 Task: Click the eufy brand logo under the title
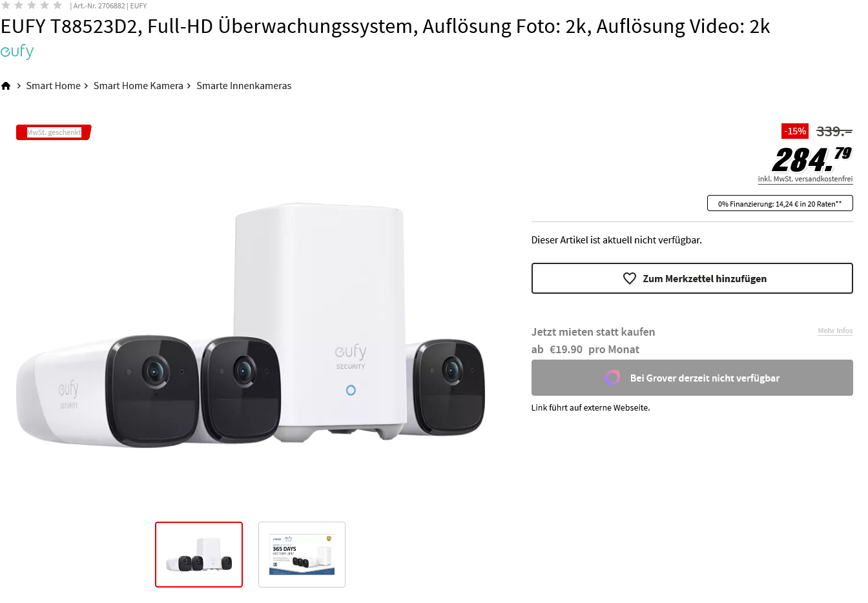[x=17, y=52]
